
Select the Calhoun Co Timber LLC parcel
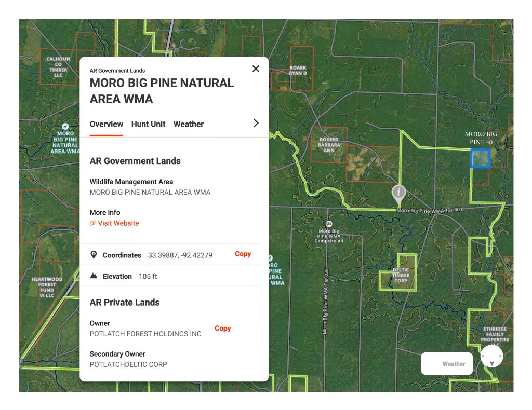(x=58, y=67)
